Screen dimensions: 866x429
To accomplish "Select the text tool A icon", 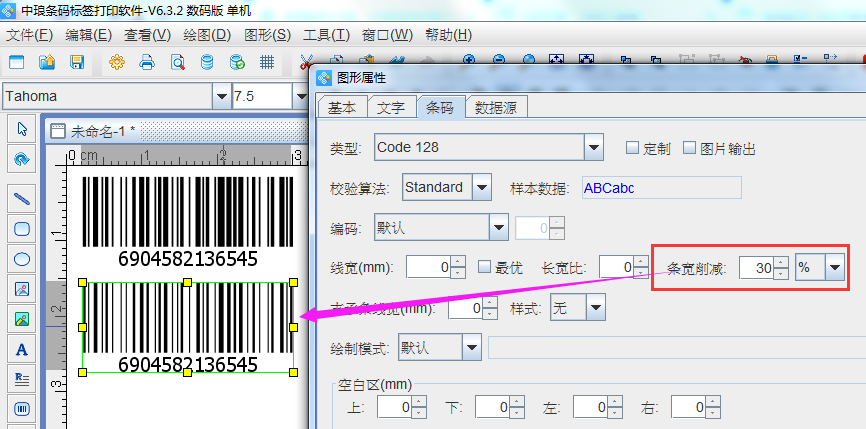I will pos(21,349).
